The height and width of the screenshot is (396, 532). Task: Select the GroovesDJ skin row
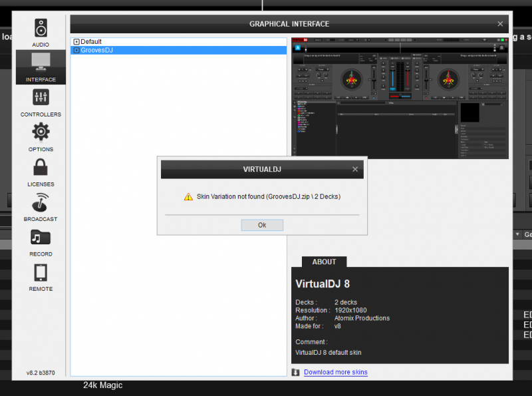point(178,51)
